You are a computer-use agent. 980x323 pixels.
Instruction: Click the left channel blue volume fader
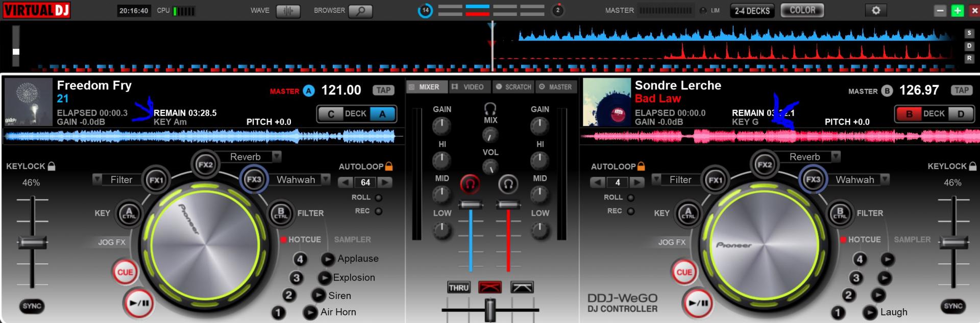[470, 205]
